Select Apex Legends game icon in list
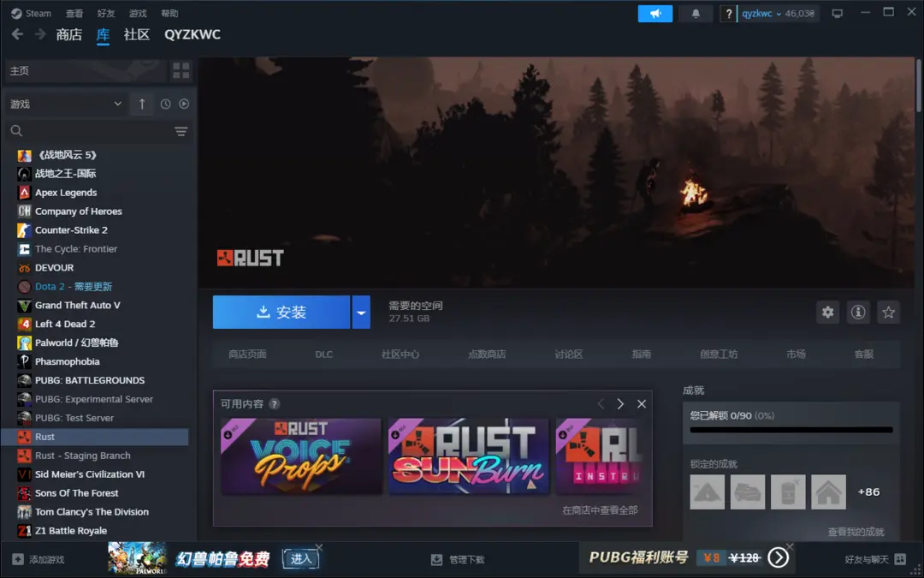This screenshot has width=924, height=578. [24, 193]
